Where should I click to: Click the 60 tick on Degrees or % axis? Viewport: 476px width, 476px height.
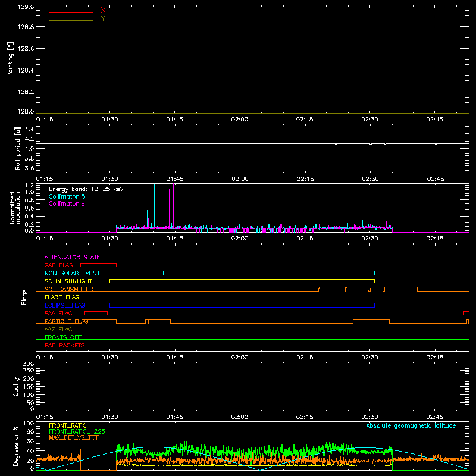(x=30, y=441)
